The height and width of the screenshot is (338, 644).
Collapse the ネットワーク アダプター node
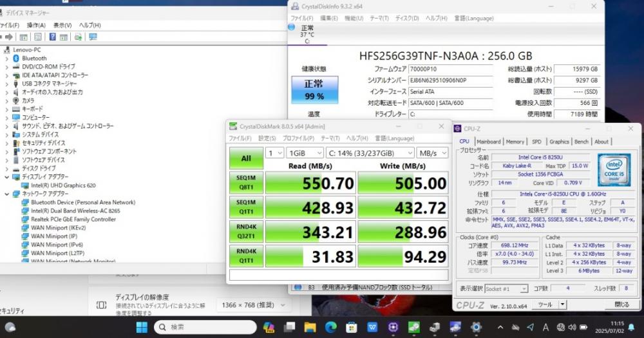pyautogui.click(x=6, y=194)
